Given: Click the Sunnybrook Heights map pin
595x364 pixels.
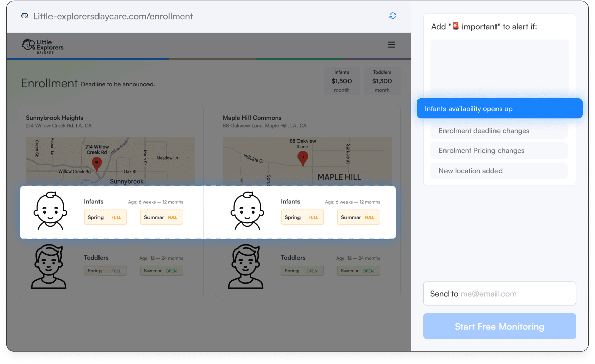Looking at the screenshot, I should [x=96, y=163].
